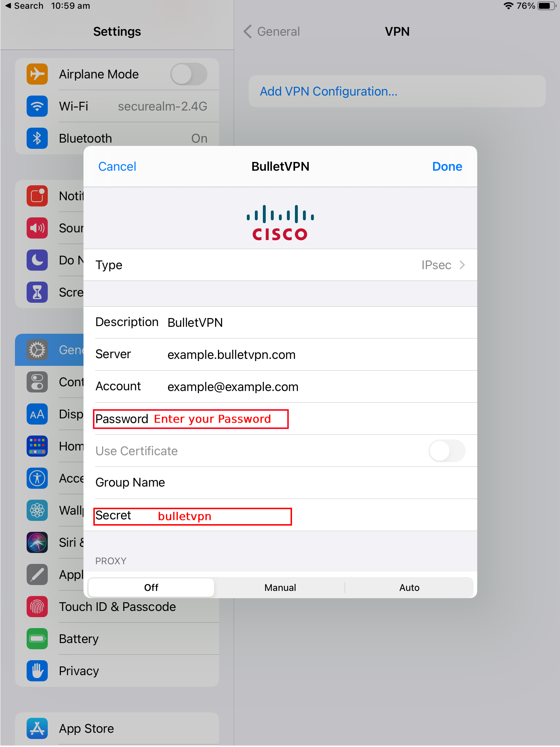
Task: Expand the Type IPsec chevron
Action: (462, 265)
